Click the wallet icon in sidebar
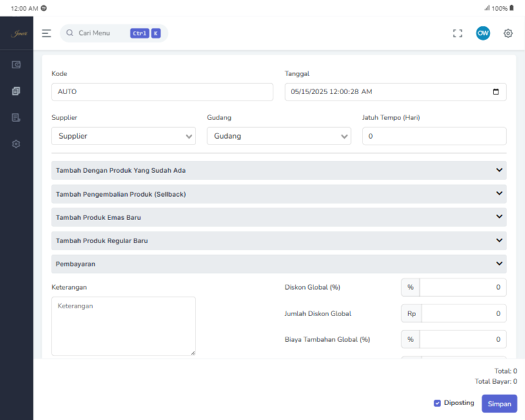 coord(16,65)
